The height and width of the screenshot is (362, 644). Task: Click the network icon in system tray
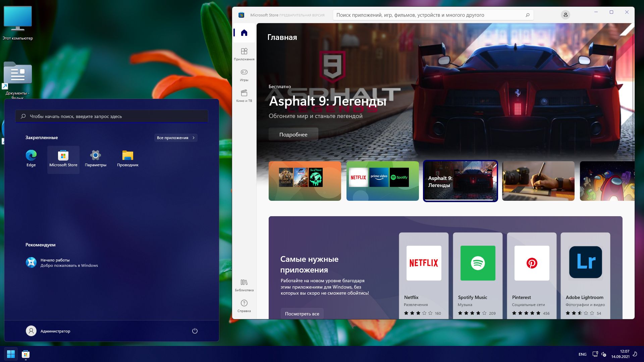point(595,354)
